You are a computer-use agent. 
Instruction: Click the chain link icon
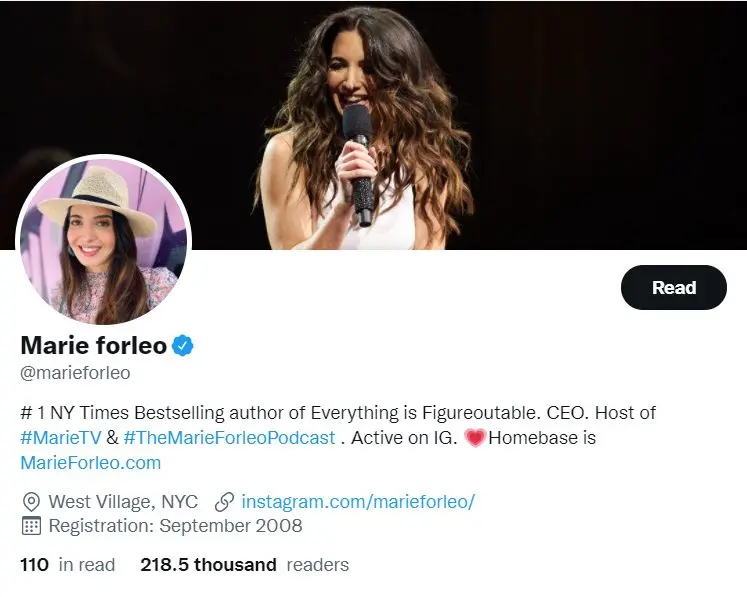(x=225, y=501)
